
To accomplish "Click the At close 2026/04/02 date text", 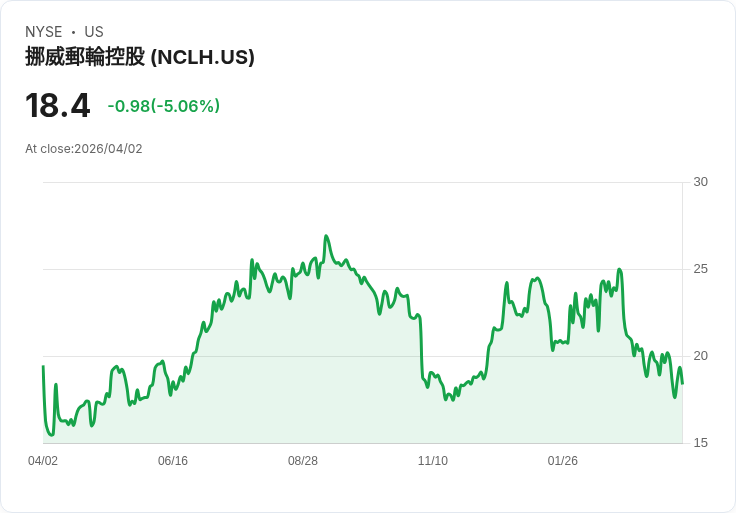I will click(x=84, y=149).
